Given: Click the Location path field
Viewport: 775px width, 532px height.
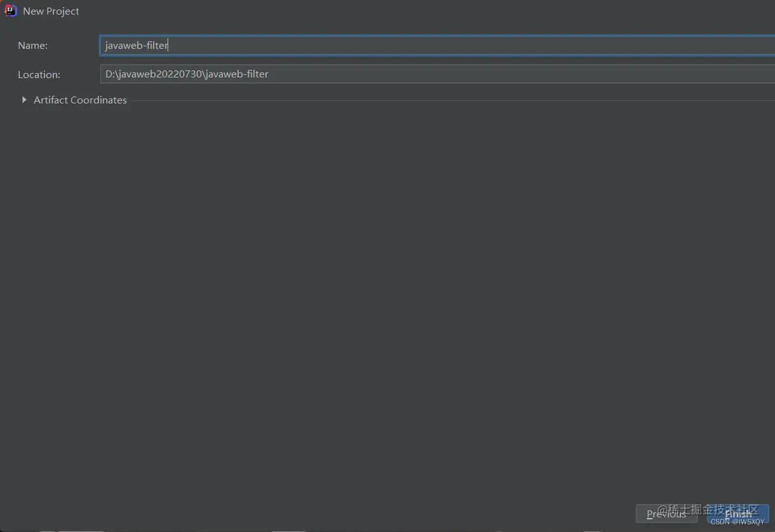Looking at the screenshot, I should (x=437, y=74).
